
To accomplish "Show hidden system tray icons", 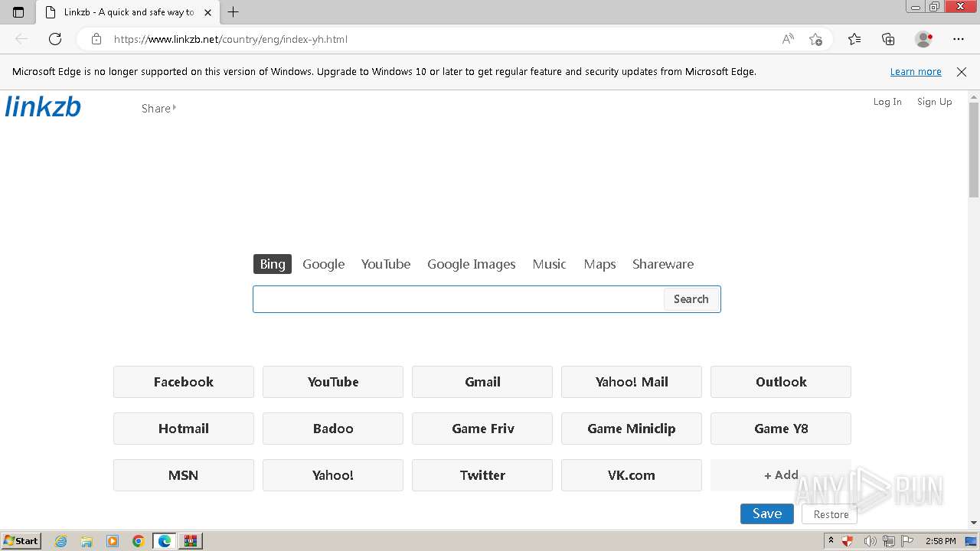I will coord(831,541).
